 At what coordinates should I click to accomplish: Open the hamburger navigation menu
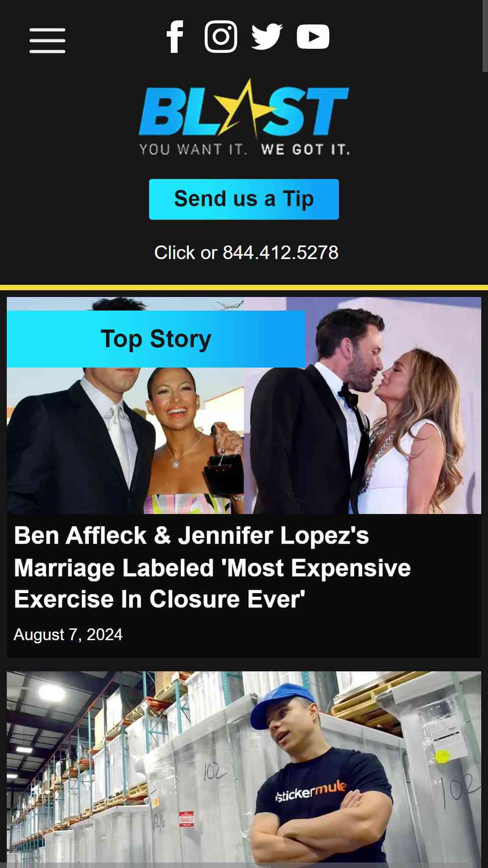pos(47,41)
